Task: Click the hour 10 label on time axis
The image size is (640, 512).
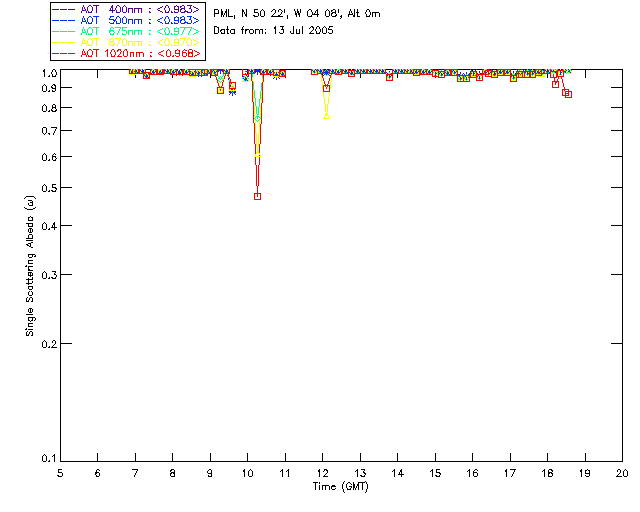Action: tap(247, 473)
